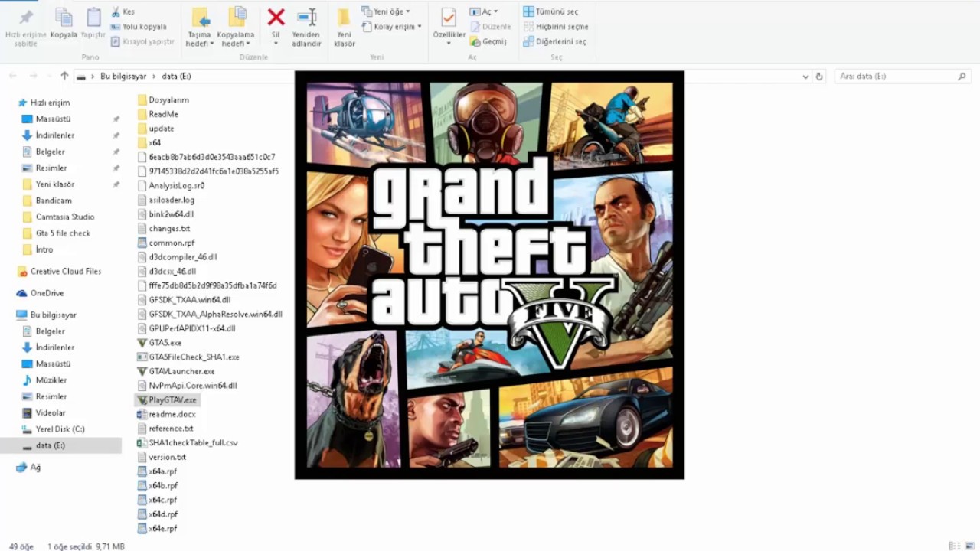Select the d3dcompiler_46.dll file
This screenshot has height=551, width=980.
(x=183, y=257)
